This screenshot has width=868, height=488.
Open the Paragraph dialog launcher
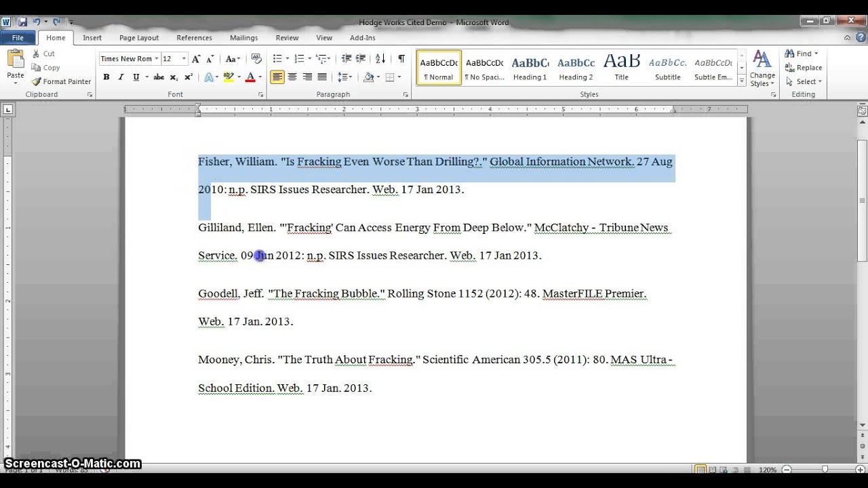(406, 95)
